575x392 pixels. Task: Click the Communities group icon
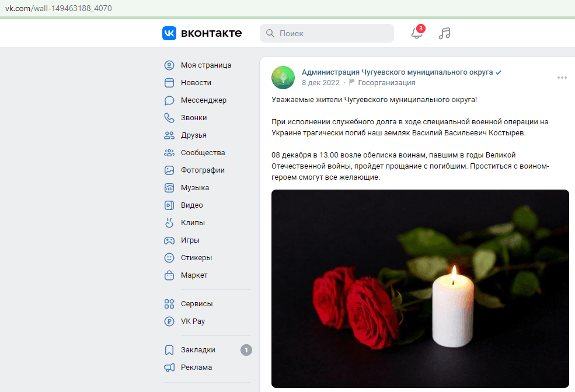pyautogui.click(x=169, y=153)
